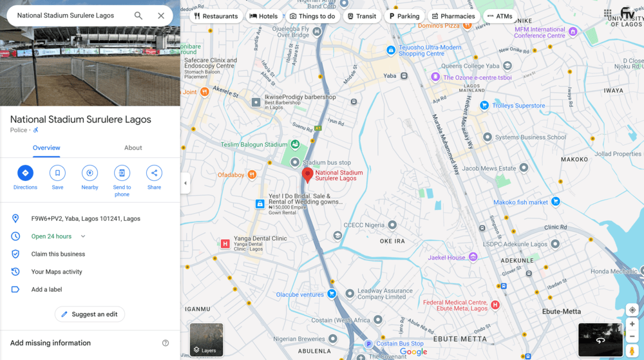644x360 pixels.
Task: Click the LSDPC Adekunle Lagos marker
Action: pos(555,244)
